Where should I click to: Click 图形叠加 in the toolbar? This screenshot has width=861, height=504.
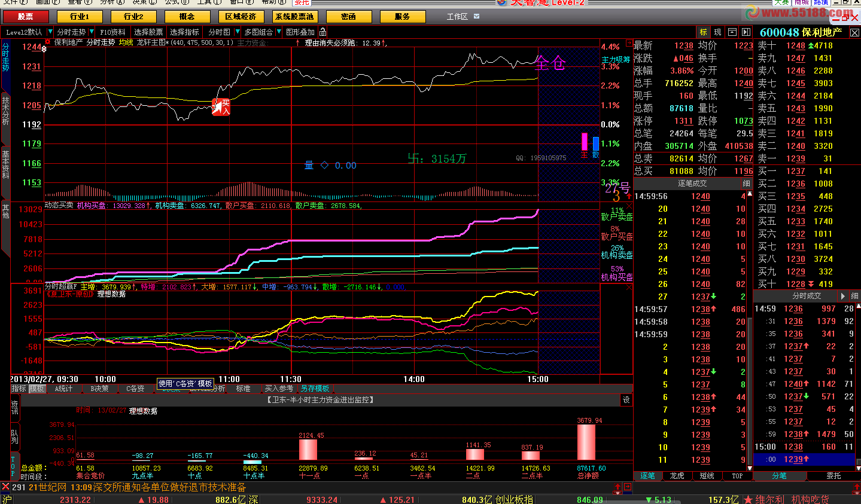click(300, 32)
